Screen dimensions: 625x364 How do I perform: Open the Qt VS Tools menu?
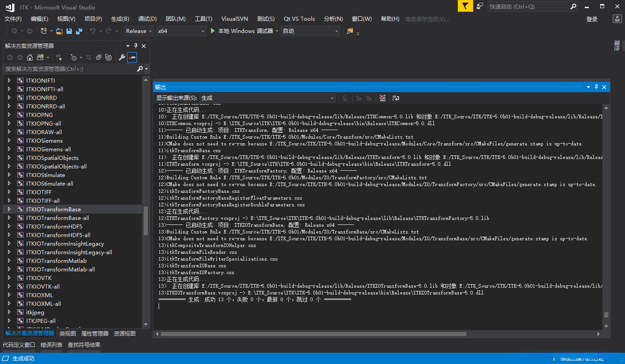pyautogui.click(x=299, y=19)
